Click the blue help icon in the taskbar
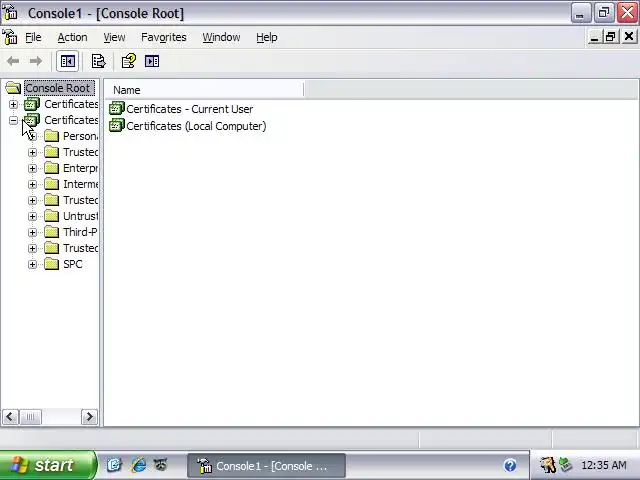 coord(510,465)
